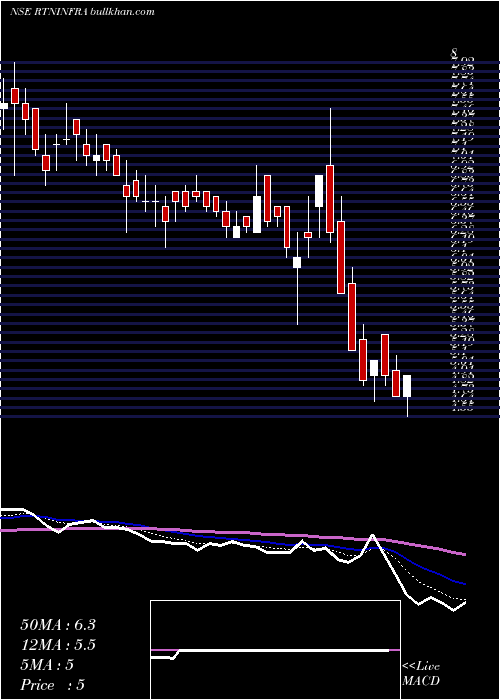Click inside the MACD indicator box
Viewport: 500px width, 700px height.
point(275,650)
